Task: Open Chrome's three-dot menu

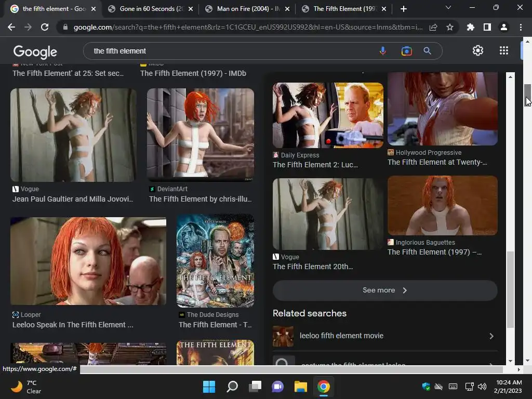Action: [x=521, y=27]
